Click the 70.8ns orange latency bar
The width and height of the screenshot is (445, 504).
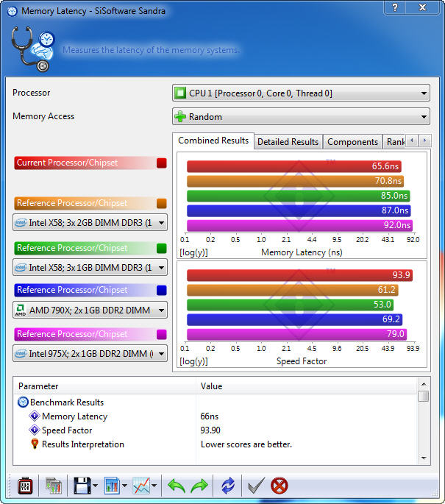pyautogui.click(x=295, y=181)
